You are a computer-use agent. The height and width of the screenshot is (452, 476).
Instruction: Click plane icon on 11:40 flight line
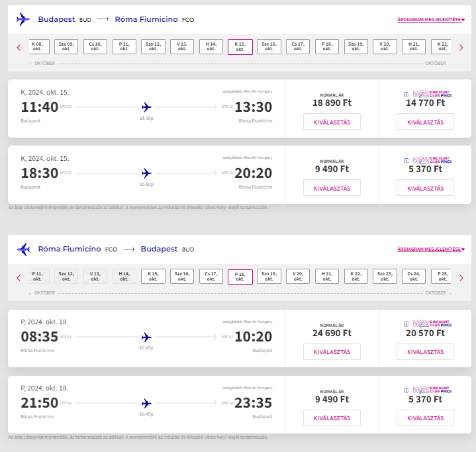pos(146,107)
